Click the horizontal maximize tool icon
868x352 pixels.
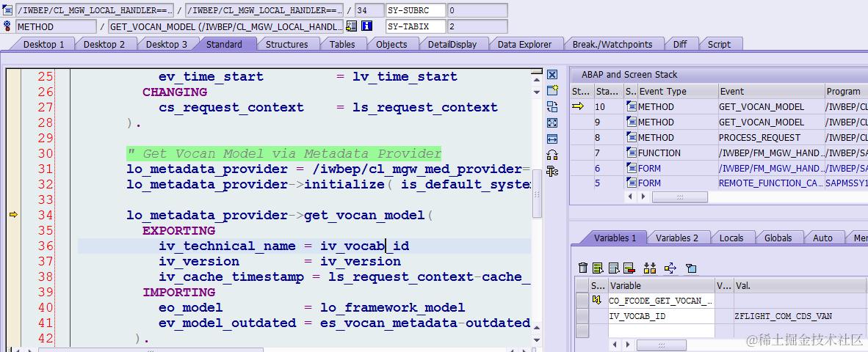click(552, 139)
